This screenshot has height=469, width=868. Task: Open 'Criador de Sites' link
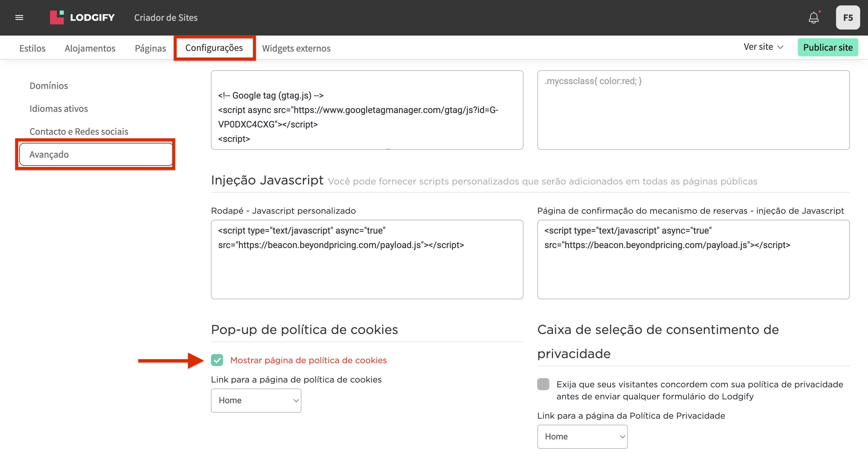[166, 17]
